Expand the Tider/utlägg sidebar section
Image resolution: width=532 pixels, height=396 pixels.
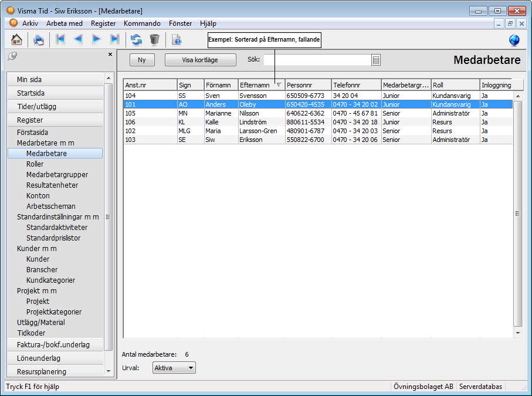(x=55, y=106)
